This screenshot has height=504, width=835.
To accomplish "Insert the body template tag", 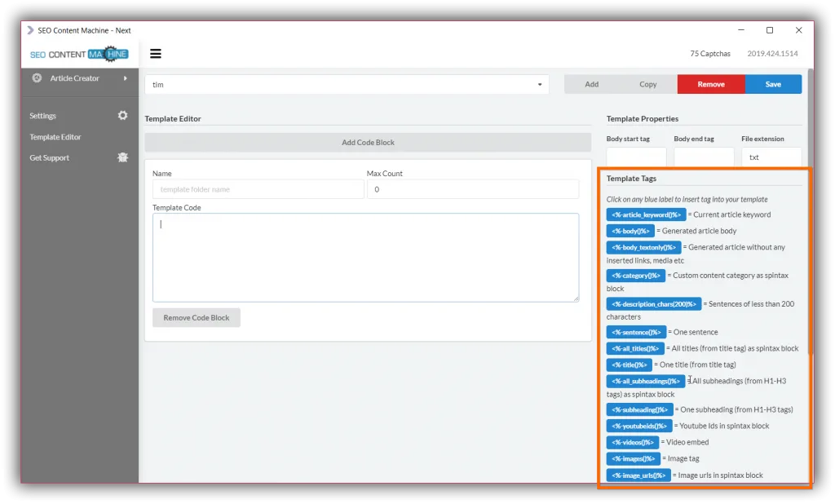I will [630, 231].
